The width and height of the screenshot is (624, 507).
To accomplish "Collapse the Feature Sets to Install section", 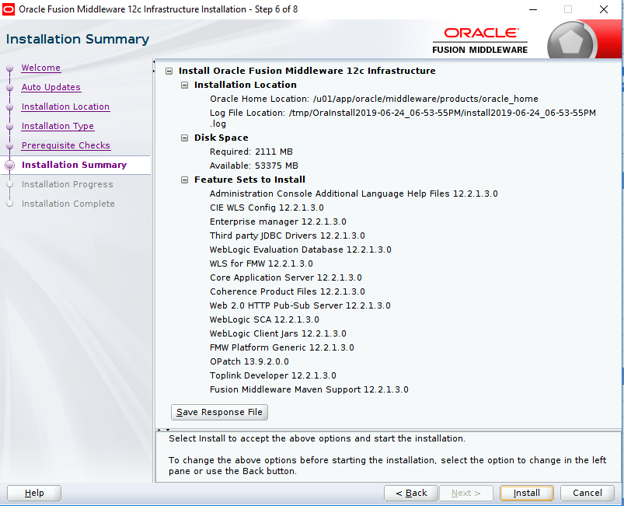I will pyautogui.click(x=185, y=180).
